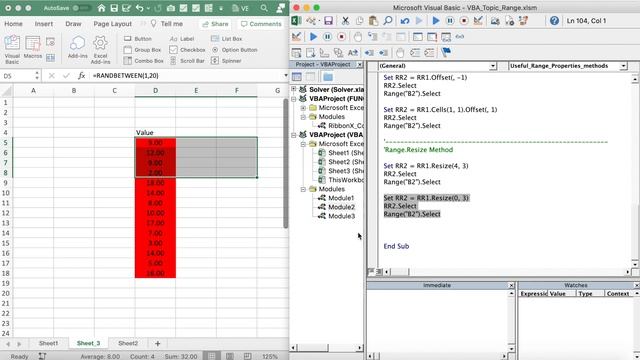
Task: Open the Home ribbon tab
Action: pyautogui.click(x=13, y=24)
